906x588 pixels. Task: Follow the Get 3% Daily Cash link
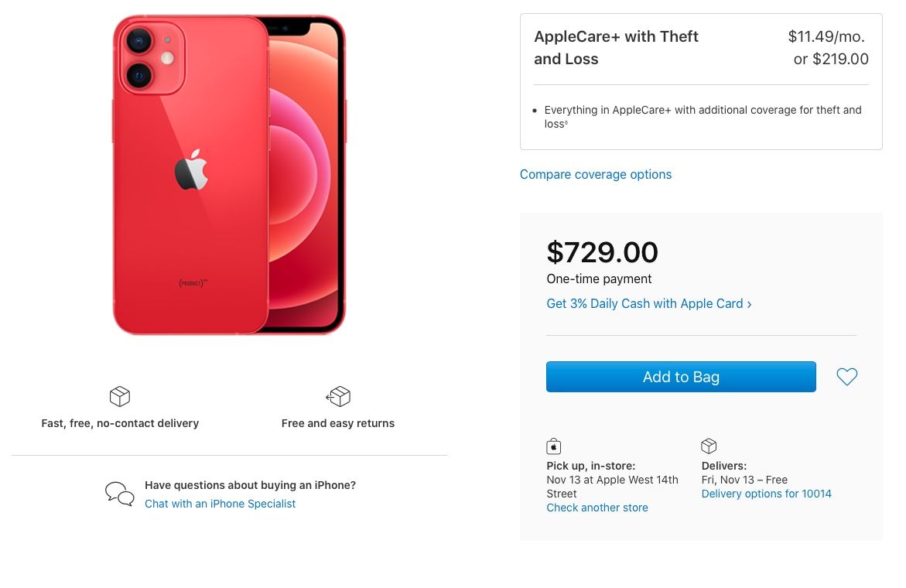pyautogui.click(x=644, y=303)
